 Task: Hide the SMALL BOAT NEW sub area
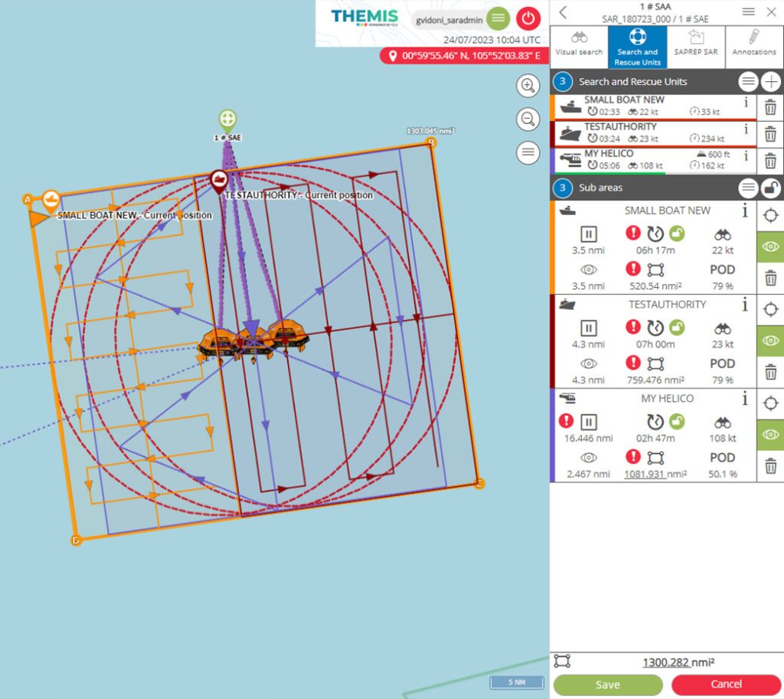click(771, 247)
